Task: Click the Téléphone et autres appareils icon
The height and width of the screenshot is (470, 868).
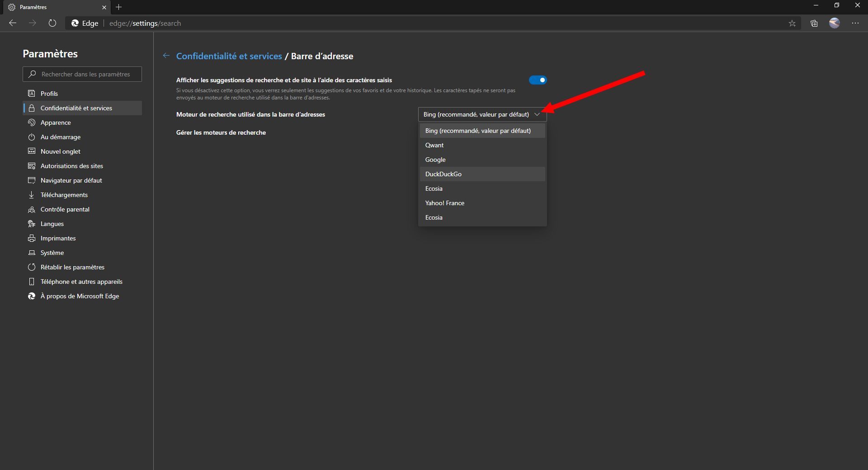Action: (x=32, y=282)
